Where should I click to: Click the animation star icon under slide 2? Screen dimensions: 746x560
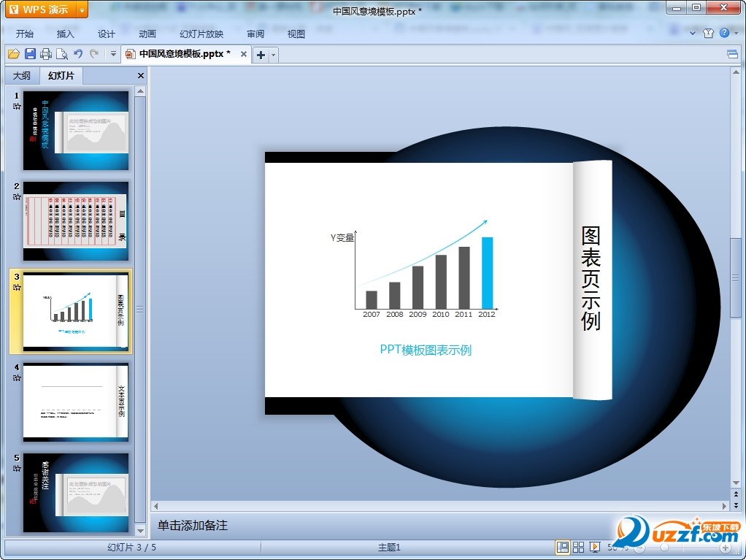(17, 196)
